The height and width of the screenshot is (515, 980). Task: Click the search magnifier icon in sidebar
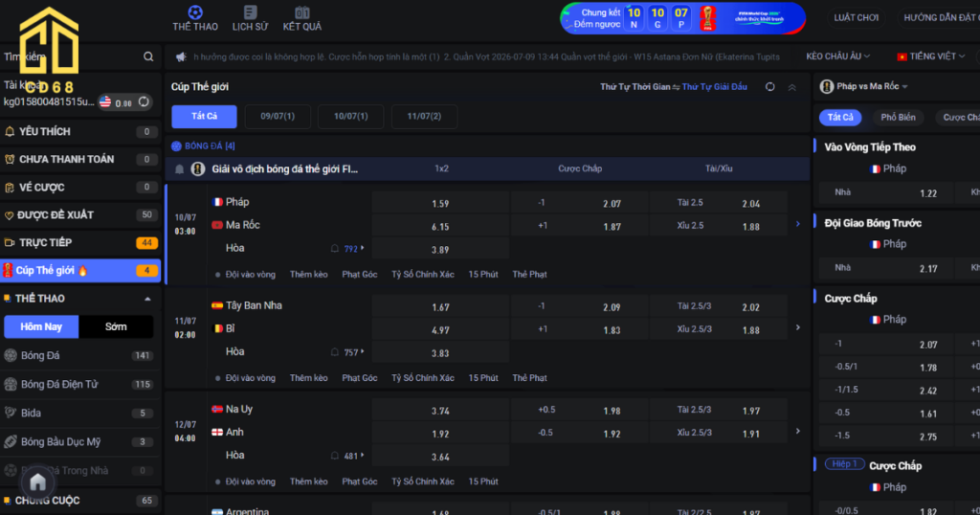[148, 56]
